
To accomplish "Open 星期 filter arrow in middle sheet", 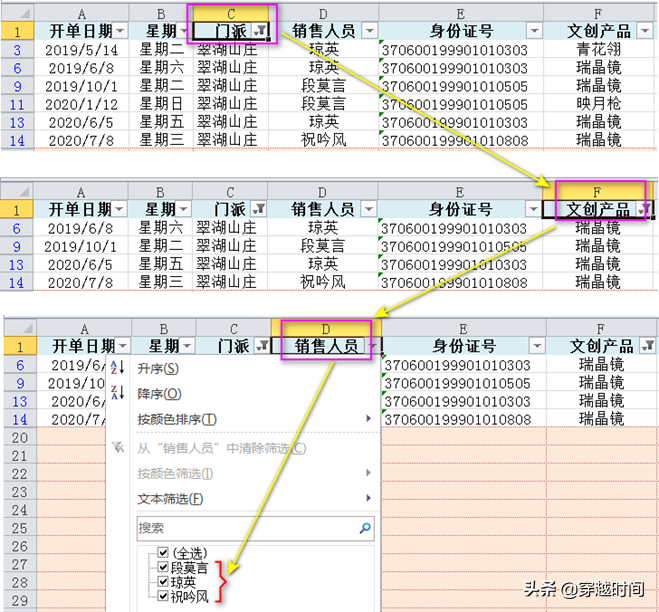I will [x=183, y=209].
